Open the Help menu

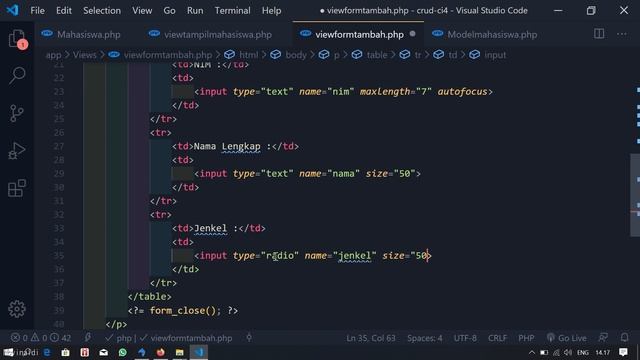coord(271,11)
